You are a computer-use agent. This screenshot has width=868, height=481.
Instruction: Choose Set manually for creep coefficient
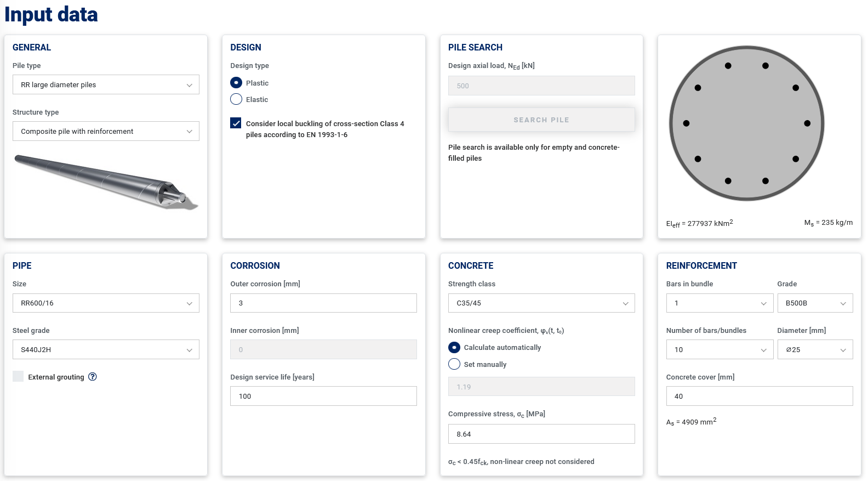pos(454,364)
